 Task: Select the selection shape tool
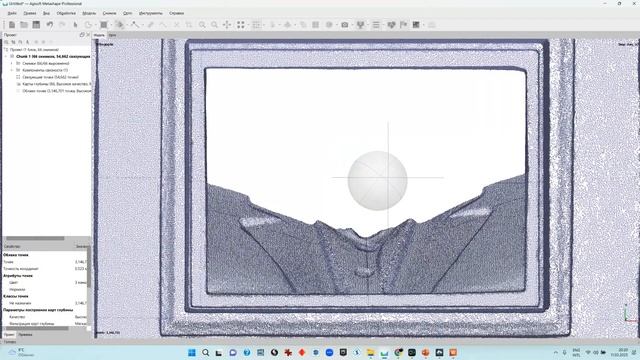(x=88, y=25)
